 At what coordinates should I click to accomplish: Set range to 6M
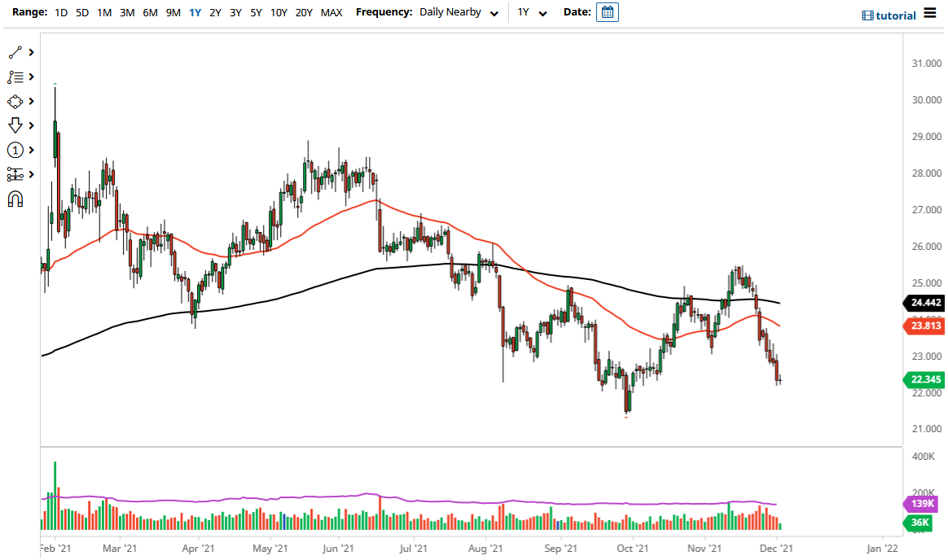coord(150,12)
